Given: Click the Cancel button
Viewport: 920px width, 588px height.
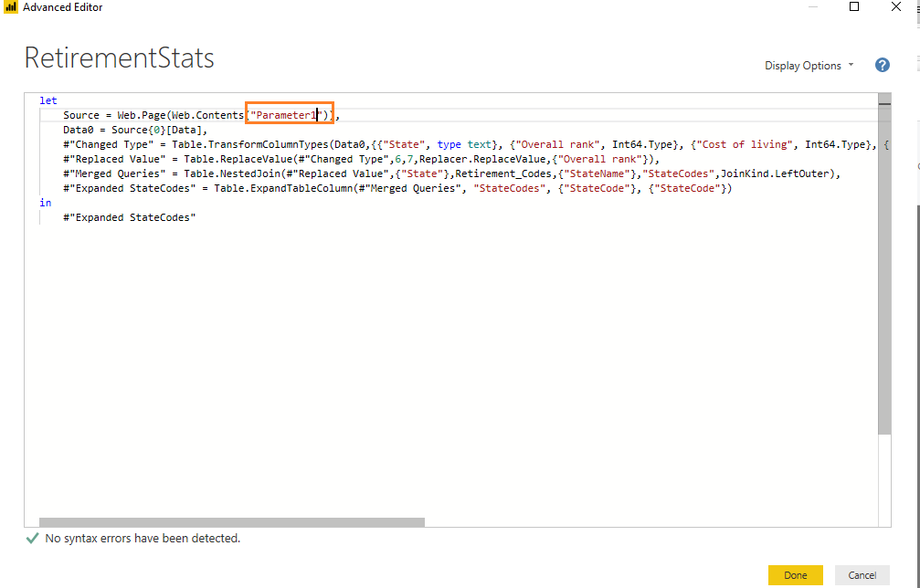Looking at the screenshot, I should 862,575.
